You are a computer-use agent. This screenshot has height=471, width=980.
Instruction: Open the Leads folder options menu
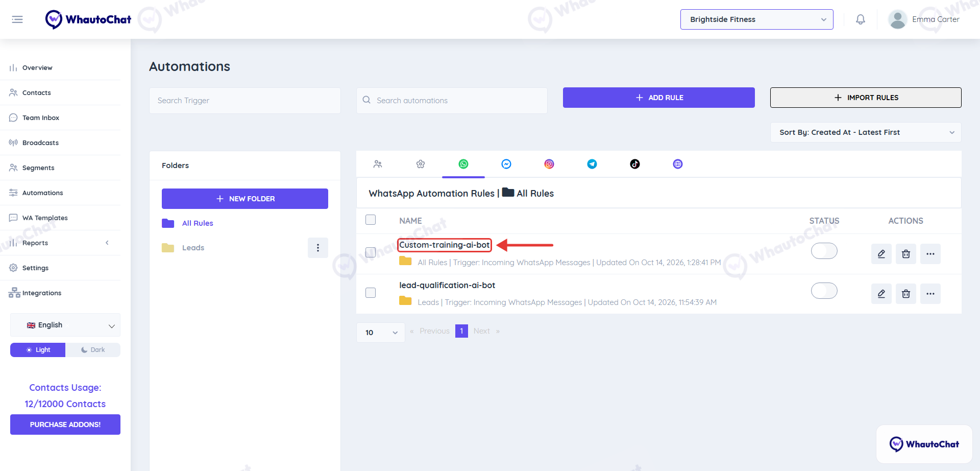pos(318,248)
